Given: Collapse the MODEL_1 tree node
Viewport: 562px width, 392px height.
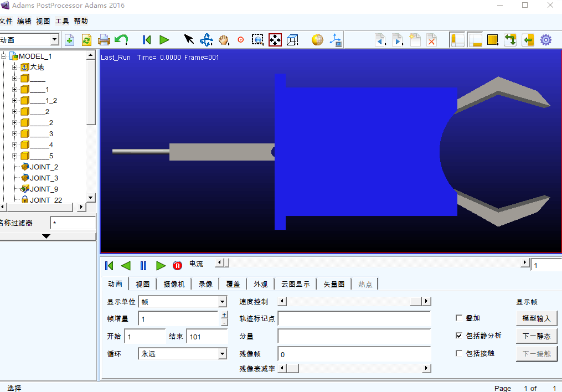Looking at the screenshot, I should point(3,56).
